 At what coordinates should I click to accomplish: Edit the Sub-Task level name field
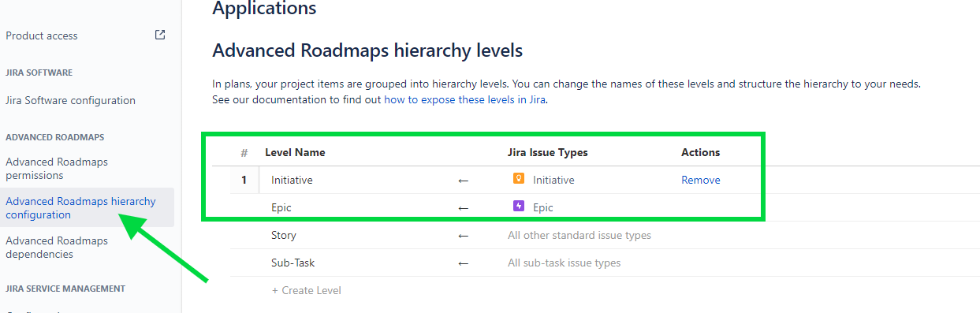coord(353,263)
